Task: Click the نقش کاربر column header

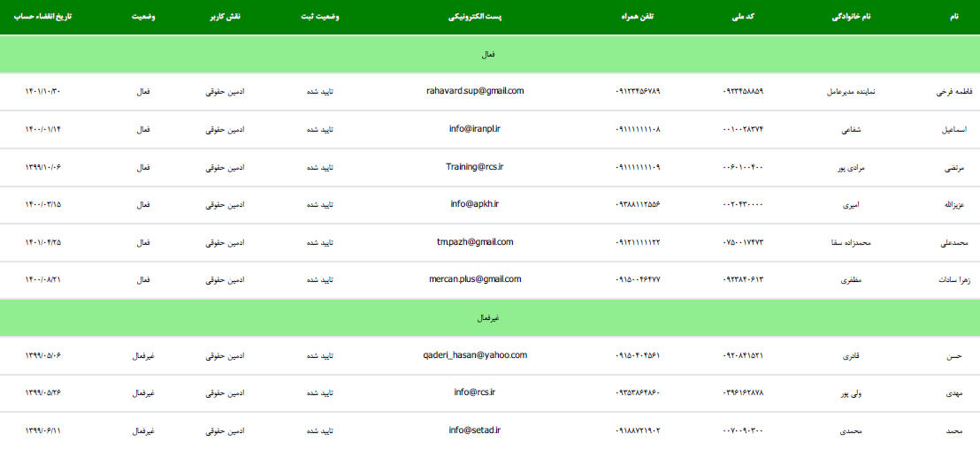Action: (224, 17)
